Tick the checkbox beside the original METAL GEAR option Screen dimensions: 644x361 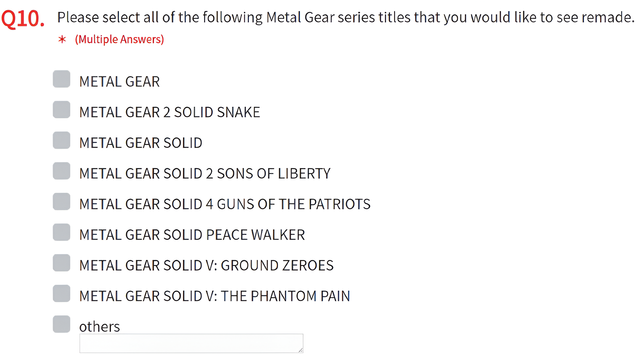[x=61, y=79]
